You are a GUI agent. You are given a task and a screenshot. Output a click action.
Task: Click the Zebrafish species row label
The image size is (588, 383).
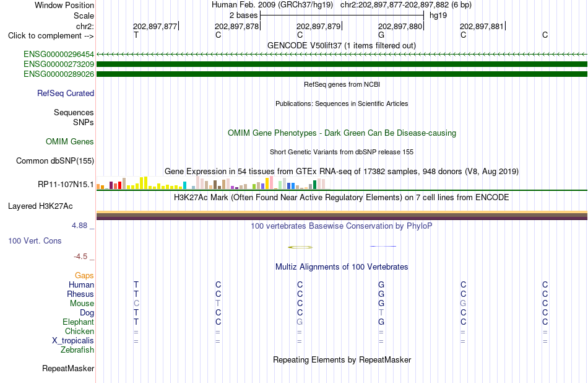(77, 350)
